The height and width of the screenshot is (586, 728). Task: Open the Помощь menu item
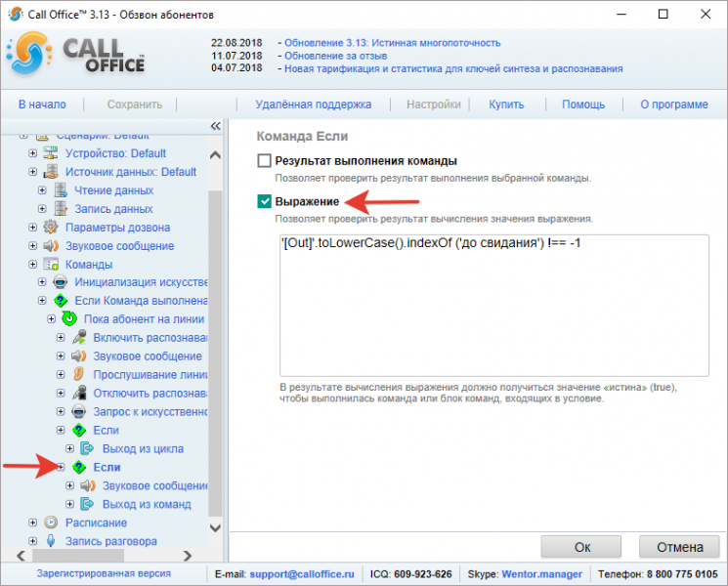583,105
